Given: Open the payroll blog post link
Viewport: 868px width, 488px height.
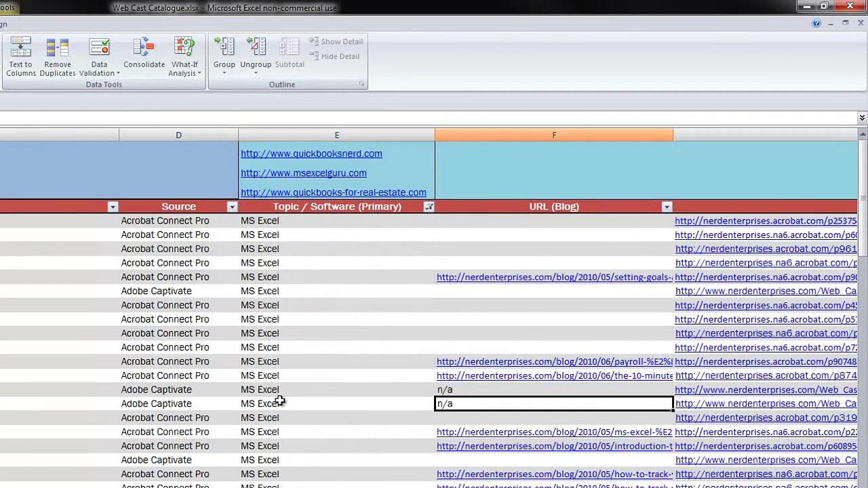Looking at the screenshot, I should click(555, 362).
